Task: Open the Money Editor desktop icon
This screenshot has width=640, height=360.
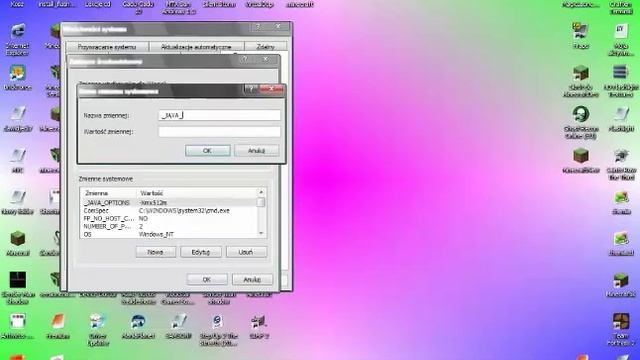Action: tap(18, 198)
